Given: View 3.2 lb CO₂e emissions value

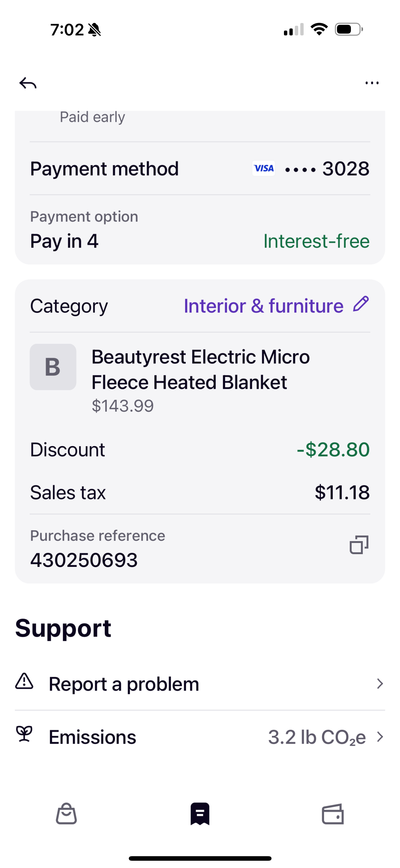Looking at the screenshot, I should pos(317,737).
